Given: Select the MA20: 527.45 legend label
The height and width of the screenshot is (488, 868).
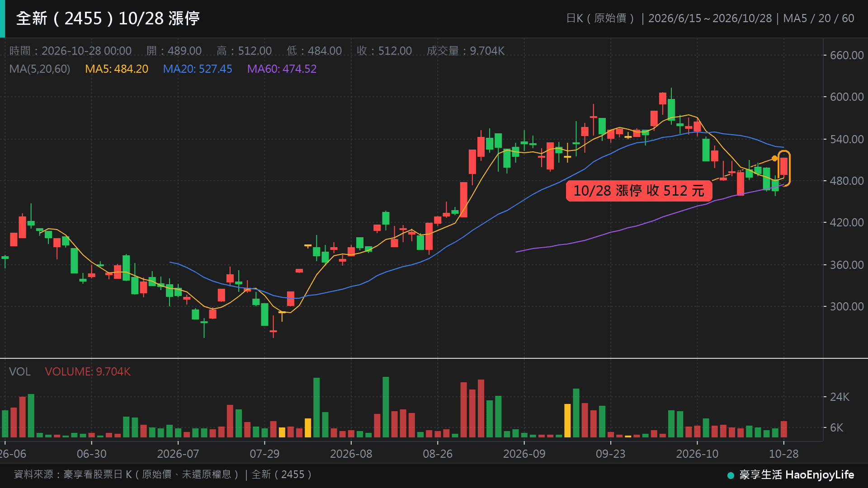Looking at the screenshot, I should (x=198, y=69).
